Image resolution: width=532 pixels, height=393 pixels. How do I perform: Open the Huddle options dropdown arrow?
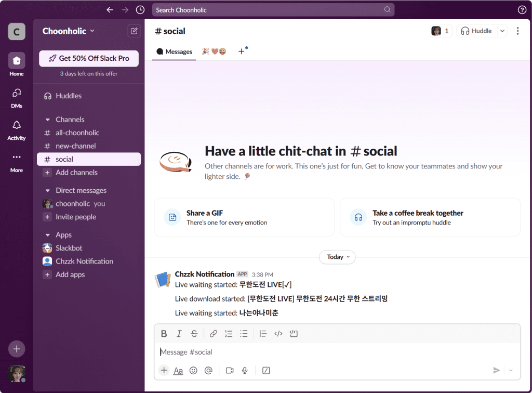pos(502,31)
